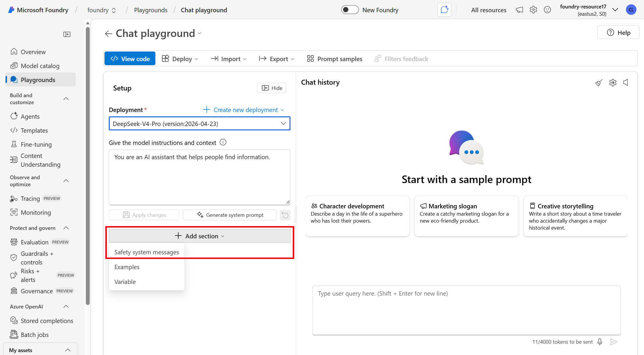The width and height of the screenshot is (644, 355).
Task: Open Batch jobs in sidebar
Action: pyautogui.click(x=41, y=335)
